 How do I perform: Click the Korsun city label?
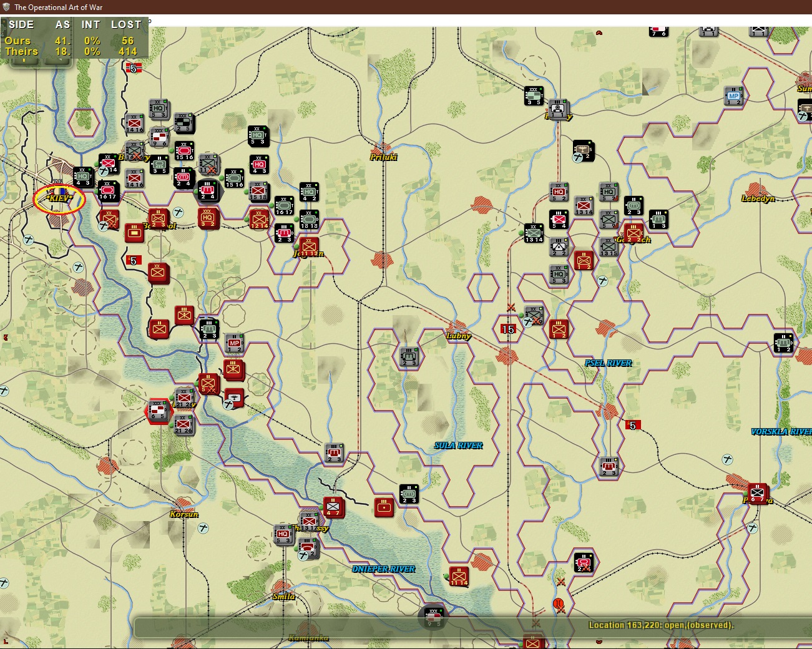coord(184,514)
